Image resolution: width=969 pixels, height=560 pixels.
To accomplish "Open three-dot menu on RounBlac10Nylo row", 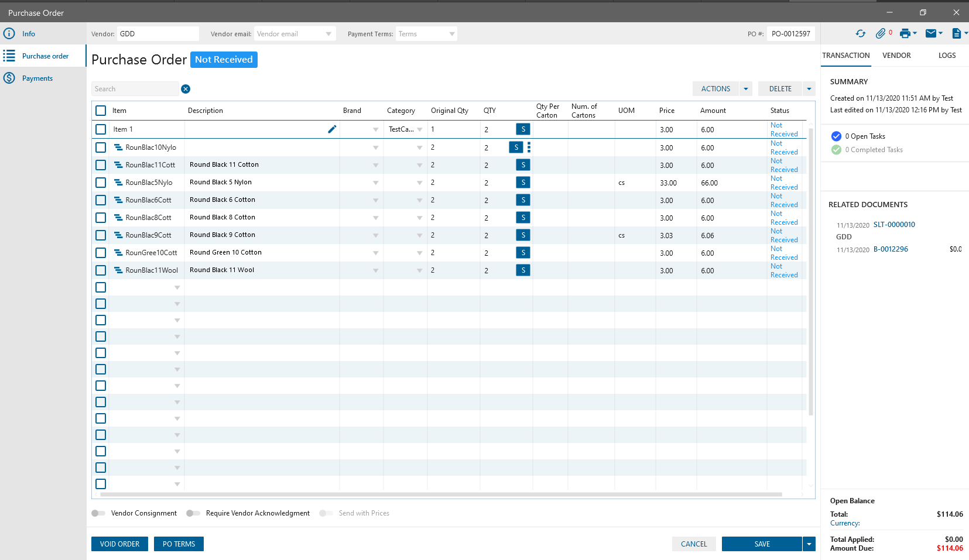I will pos(529,147).
